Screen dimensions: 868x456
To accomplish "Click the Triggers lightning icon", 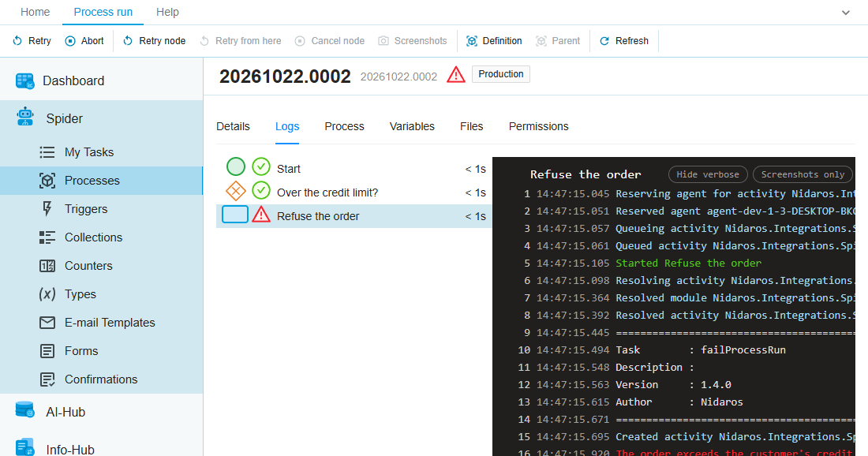I will (x=47, y=208).
